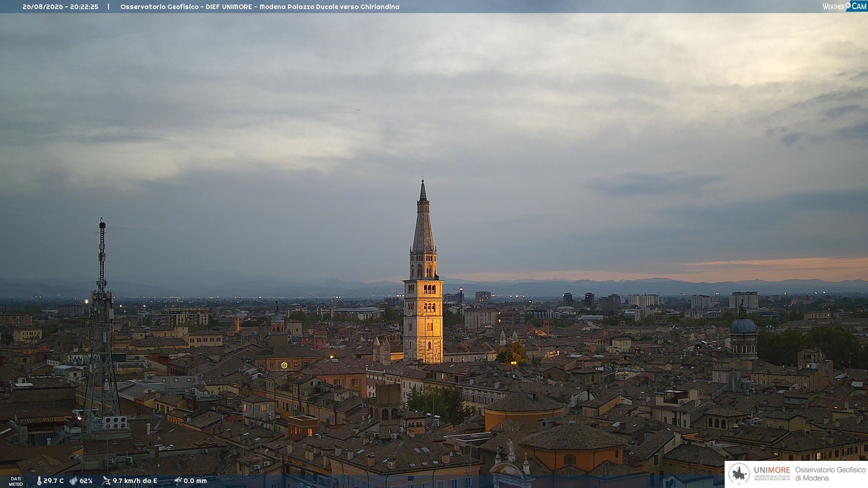
Task: Click the UNIMORE university seal emblem
Action: point(739,474)
